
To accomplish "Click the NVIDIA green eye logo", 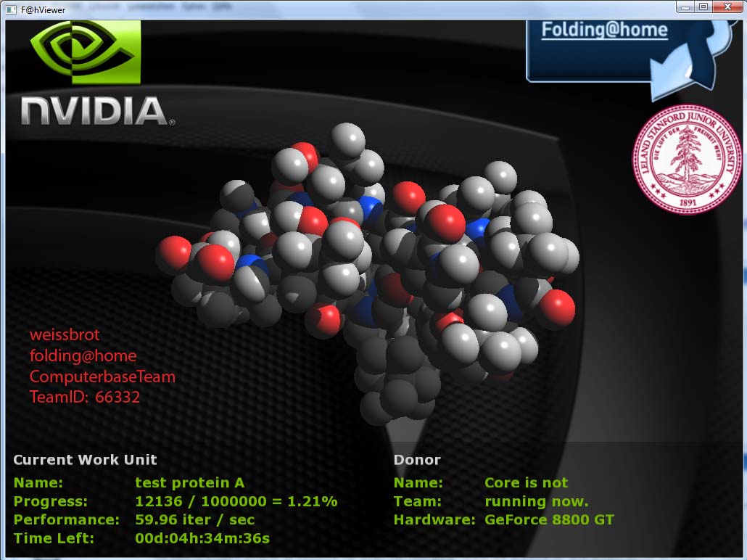I will point(86,52).
